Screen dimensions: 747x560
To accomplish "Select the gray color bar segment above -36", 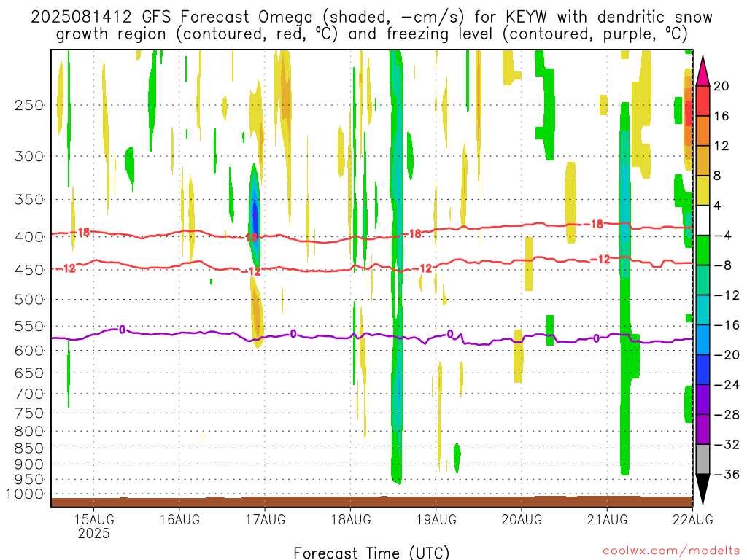I will point(703,459).
